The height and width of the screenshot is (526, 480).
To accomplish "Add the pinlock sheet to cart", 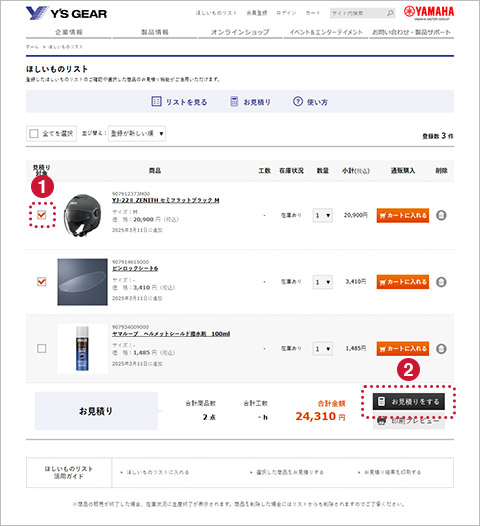I will click(403, 282).
